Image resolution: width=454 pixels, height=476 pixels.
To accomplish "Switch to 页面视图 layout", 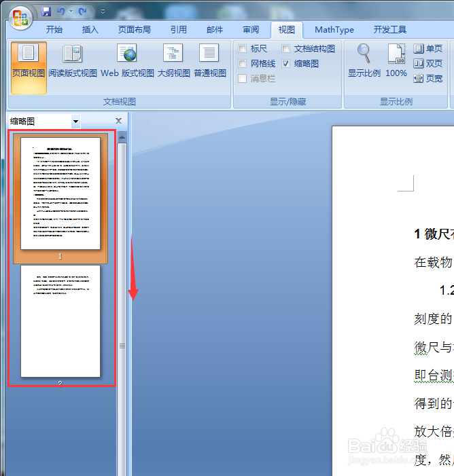I will (29, 68).
